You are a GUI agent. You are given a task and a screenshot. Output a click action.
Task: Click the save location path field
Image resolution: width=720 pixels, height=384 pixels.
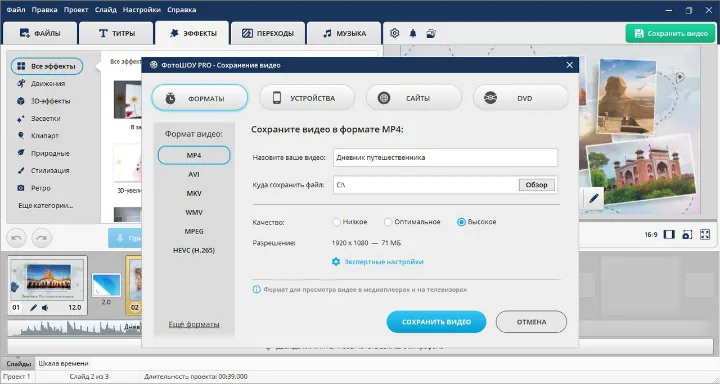click(426, 185)
